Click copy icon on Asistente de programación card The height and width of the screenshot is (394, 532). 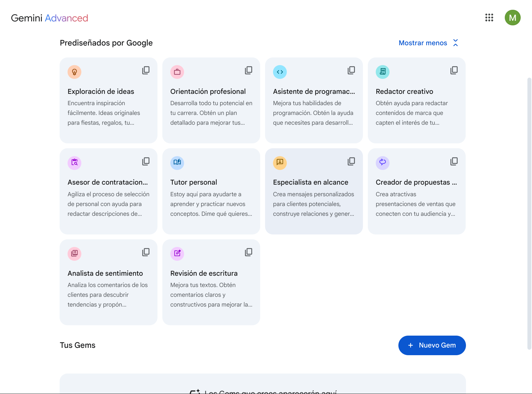(x=351, y=70)
